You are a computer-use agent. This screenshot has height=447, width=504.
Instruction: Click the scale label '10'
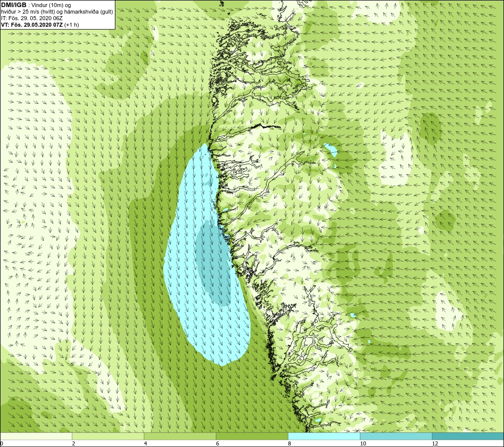(363, 443)
